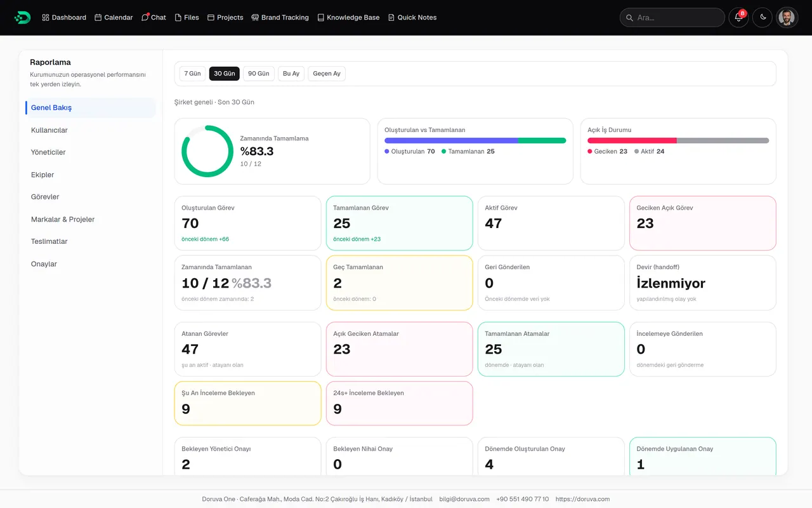Open Dashboard from top navigation

pos(64,18)
